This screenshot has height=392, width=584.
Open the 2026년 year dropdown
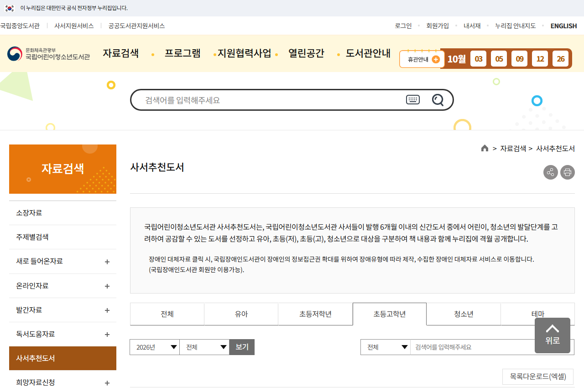155,347
